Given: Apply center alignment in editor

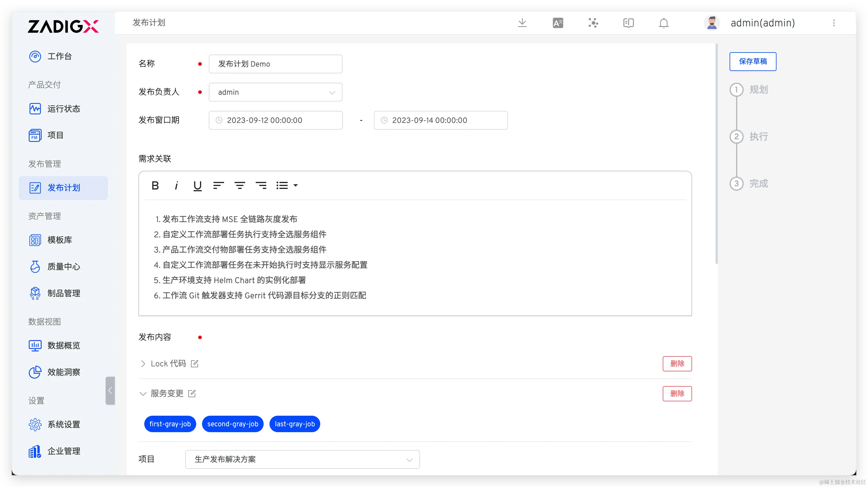Looking at the screenshot, I should pyautogui.click(x=240, y=185).
